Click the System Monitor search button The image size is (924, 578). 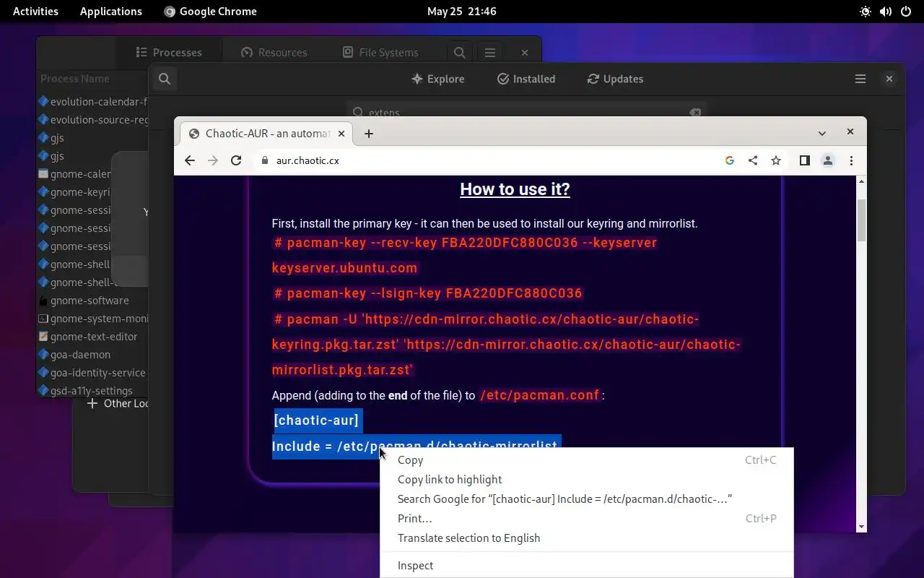[x=459, y=52]
